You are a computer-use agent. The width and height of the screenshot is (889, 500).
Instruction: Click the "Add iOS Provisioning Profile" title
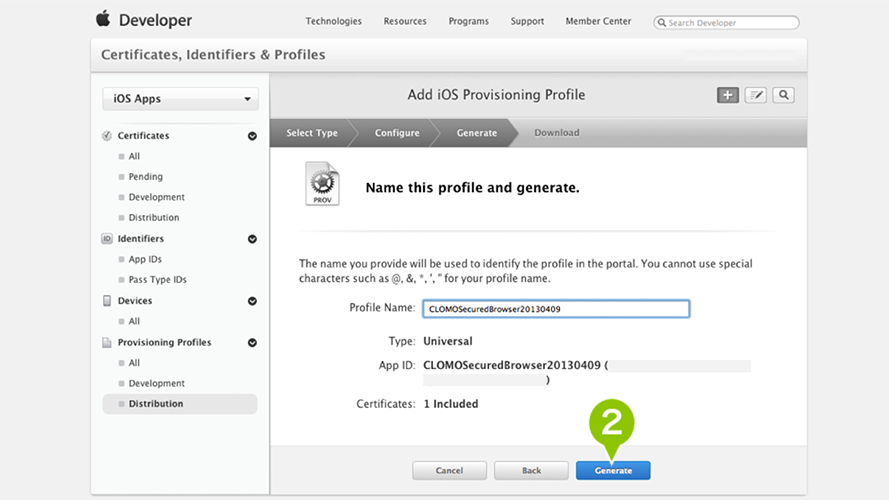point(496,95)
